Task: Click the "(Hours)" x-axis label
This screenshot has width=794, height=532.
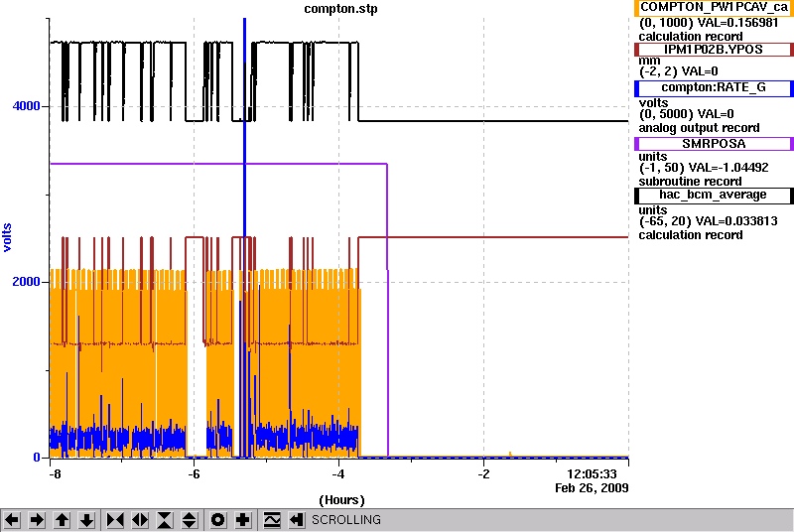Action: [x=341, y=500]
